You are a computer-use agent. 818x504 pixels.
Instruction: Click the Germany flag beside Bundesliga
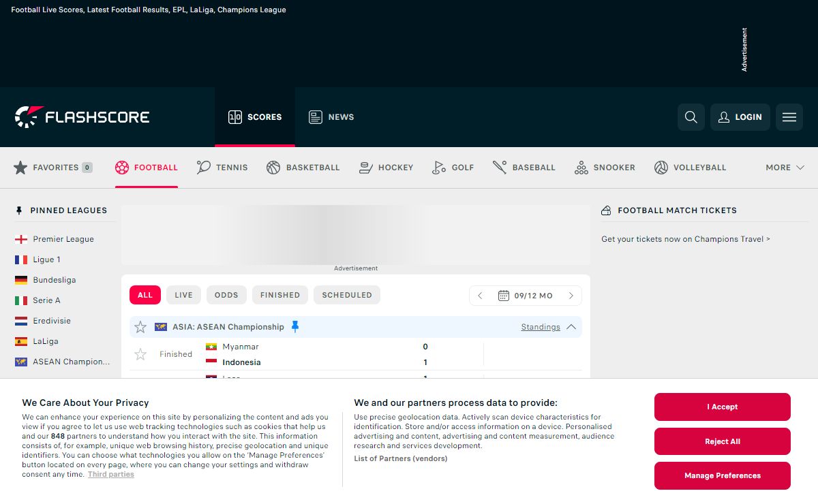point(21,280)
